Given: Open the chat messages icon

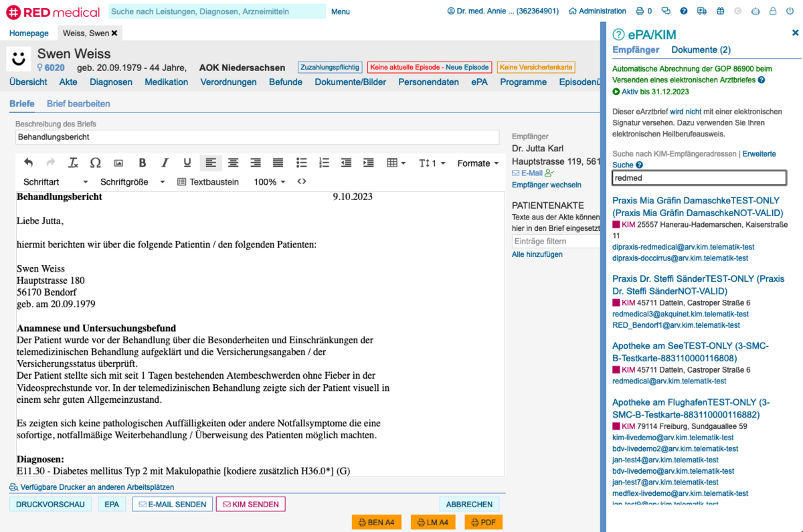Looking at the screenshot, I should pos(666,11).
